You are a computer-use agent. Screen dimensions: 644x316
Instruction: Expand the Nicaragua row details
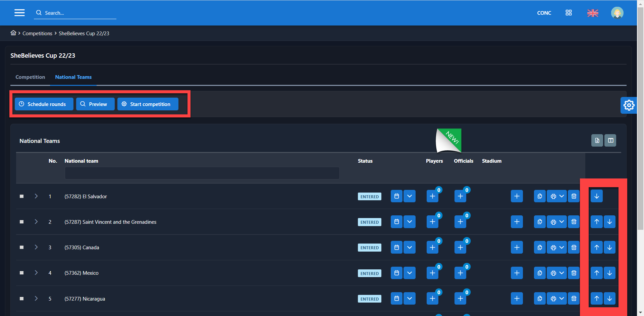pyautogui.click(x=36, y=299)
